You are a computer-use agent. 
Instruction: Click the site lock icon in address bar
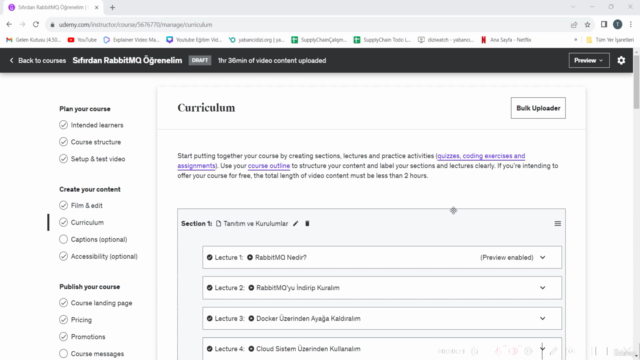52,25
